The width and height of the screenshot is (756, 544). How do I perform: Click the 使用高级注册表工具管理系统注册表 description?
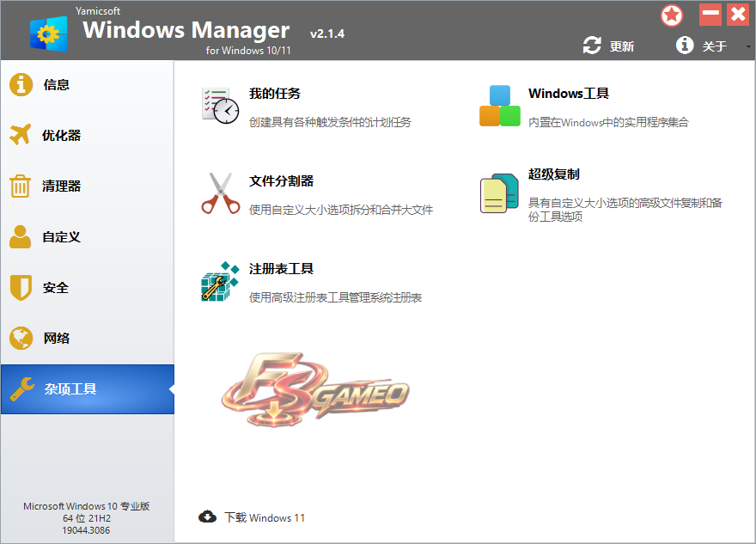(336, 297)
